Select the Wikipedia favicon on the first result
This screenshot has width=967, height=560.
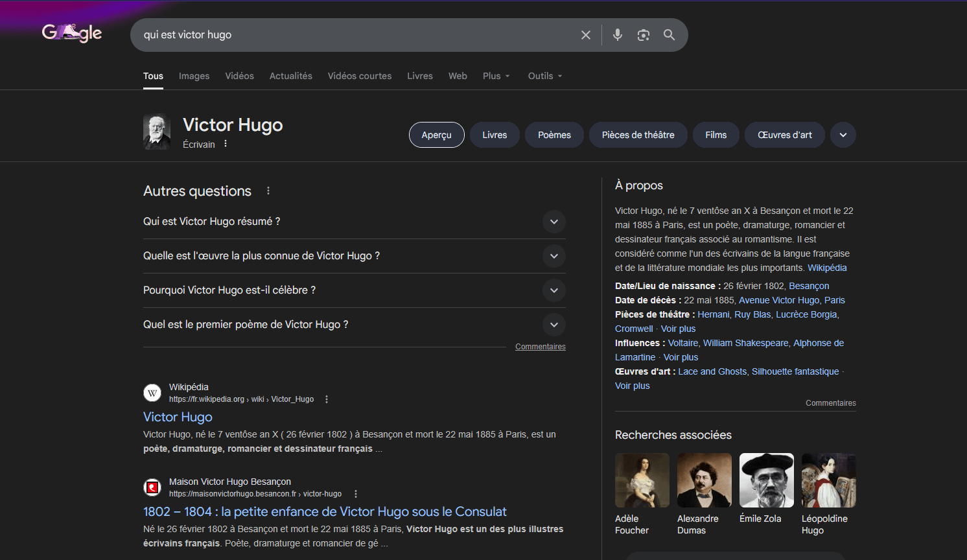coord(152,393)
